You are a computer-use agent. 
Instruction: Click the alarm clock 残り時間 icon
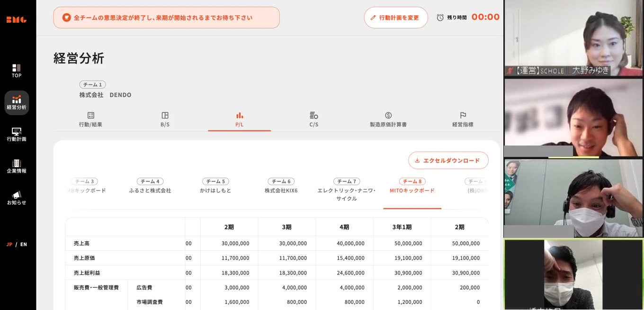click(440, 18)
